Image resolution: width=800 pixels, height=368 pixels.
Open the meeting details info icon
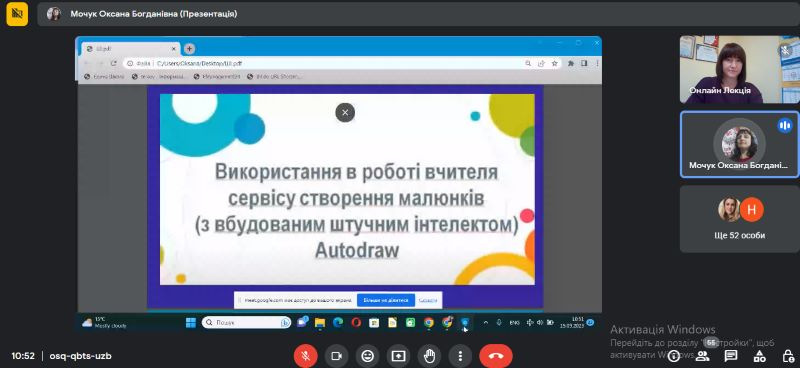pos(674,356)
